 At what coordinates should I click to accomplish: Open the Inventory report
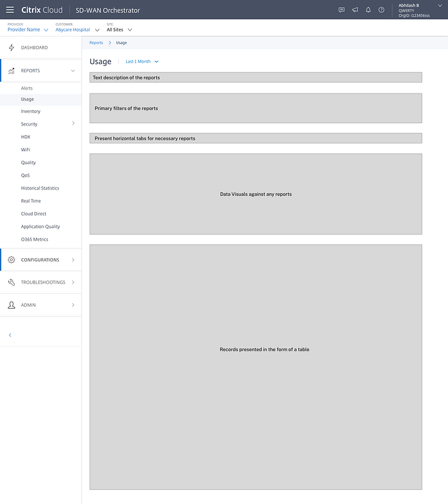pyautogui.click(x=31, y=111)
